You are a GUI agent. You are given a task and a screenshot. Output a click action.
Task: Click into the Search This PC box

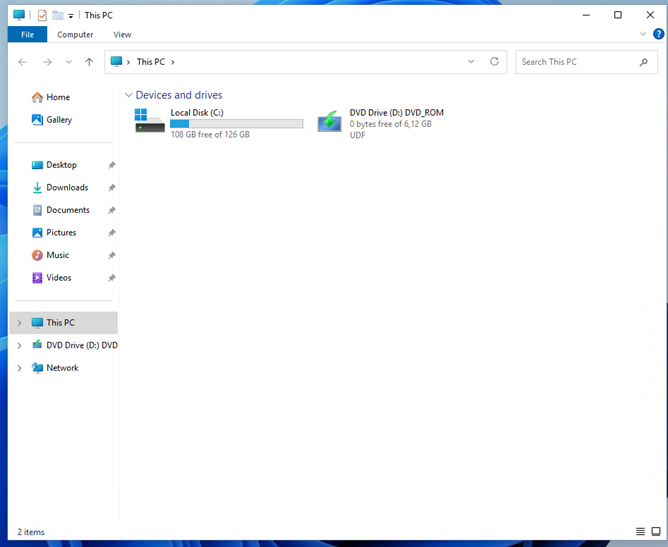pyautogui.click(x=575, y=62)
